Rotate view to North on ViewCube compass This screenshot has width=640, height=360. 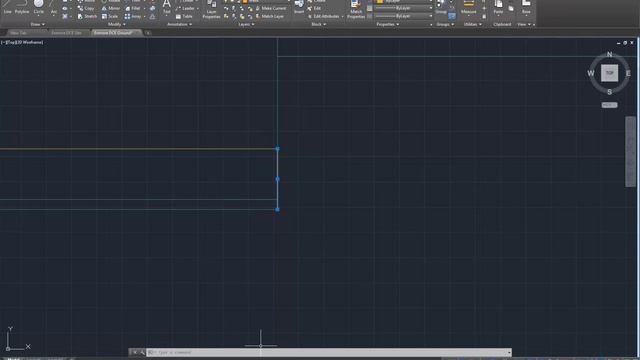coord(609,54)
